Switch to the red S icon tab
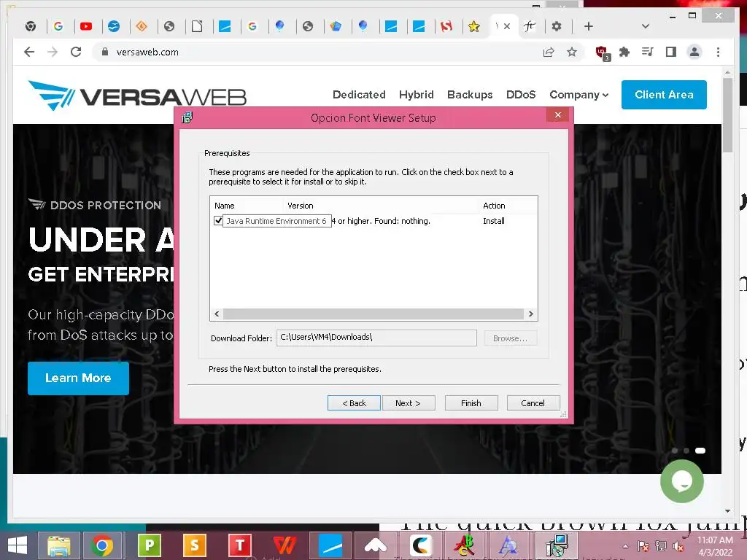This screenshot has width=747, height=560. (x=446, y=26)
